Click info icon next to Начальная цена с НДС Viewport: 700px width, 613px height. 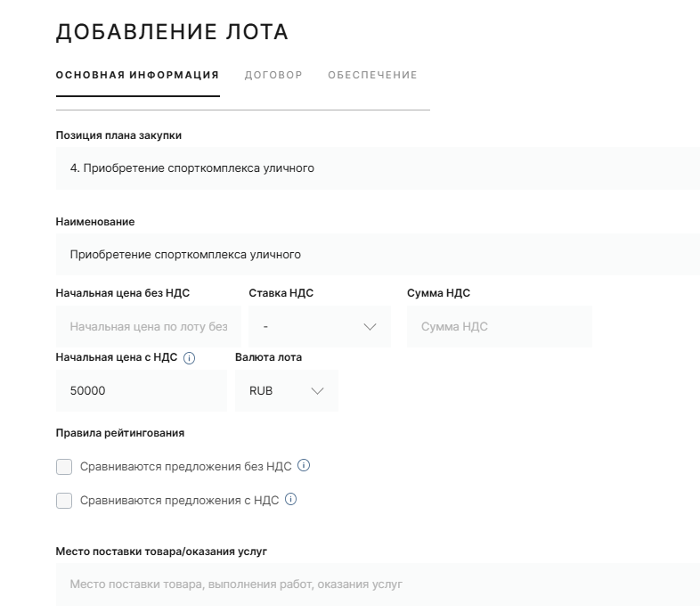tap(189, 358)
